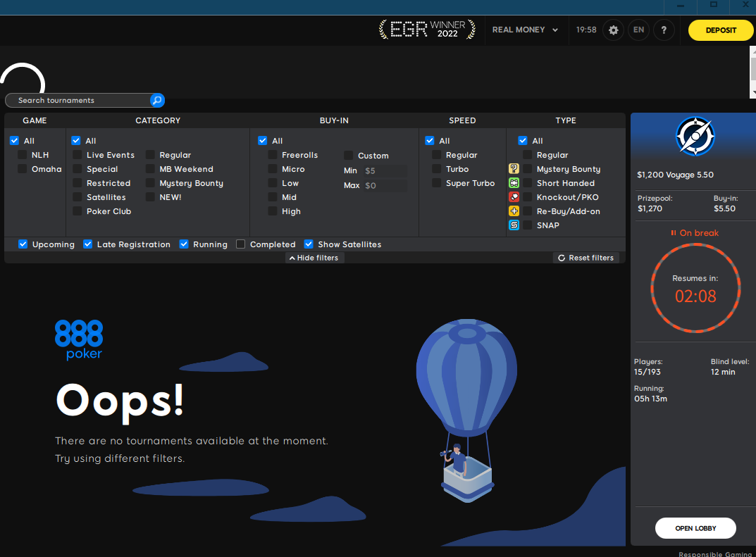Click the BUY-IN filter header
Screen dimensions: 756x557
click(x=334, y=120)
